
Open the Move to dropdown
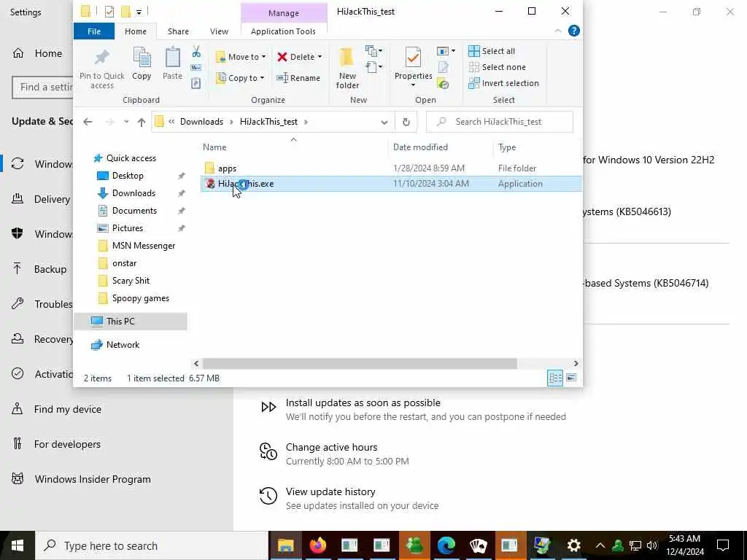(x=241, y=57)
